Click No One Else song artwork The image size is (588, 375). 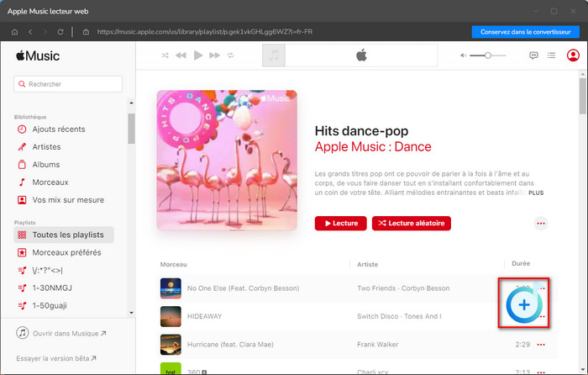coord(171,288)
